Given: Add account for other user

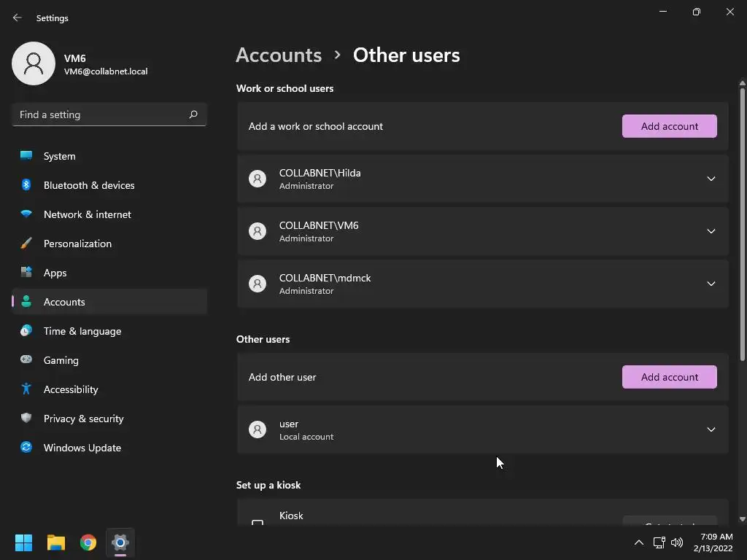Looking at the screenshot, I should click(x=669, y=377).
